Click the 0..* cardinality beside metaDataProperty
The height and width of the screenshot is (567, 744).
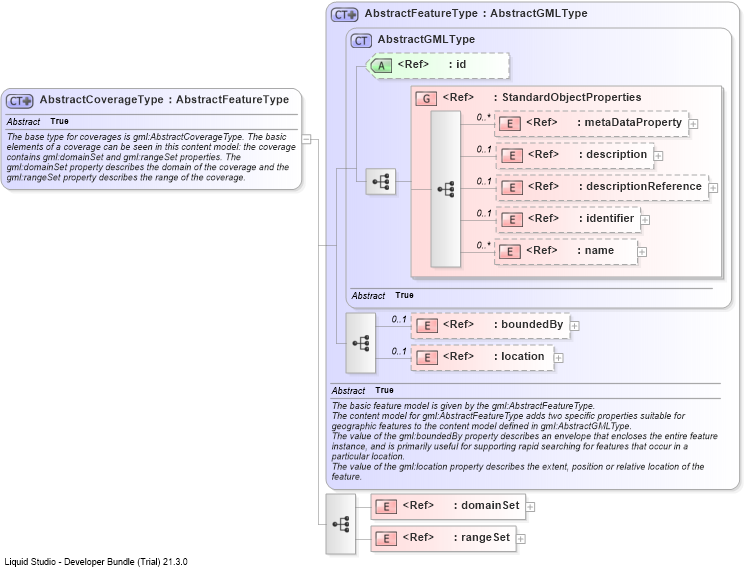483,117
